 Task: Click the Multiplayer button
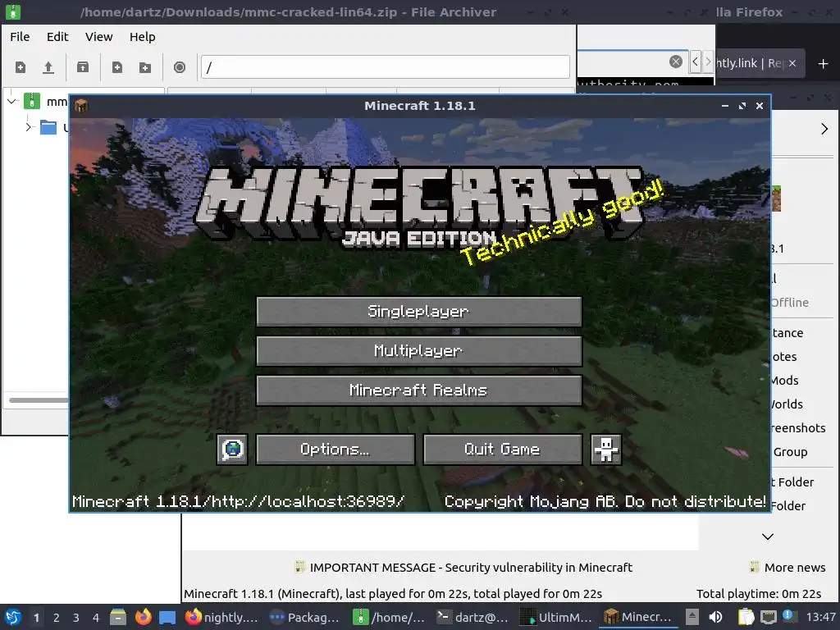point(419,351)
